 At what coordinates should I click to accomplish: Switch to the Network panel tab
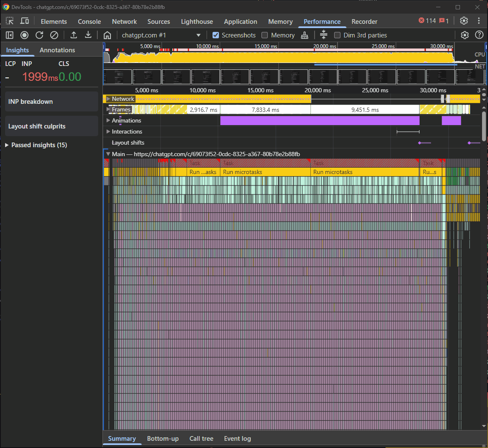tap(124, 22)
